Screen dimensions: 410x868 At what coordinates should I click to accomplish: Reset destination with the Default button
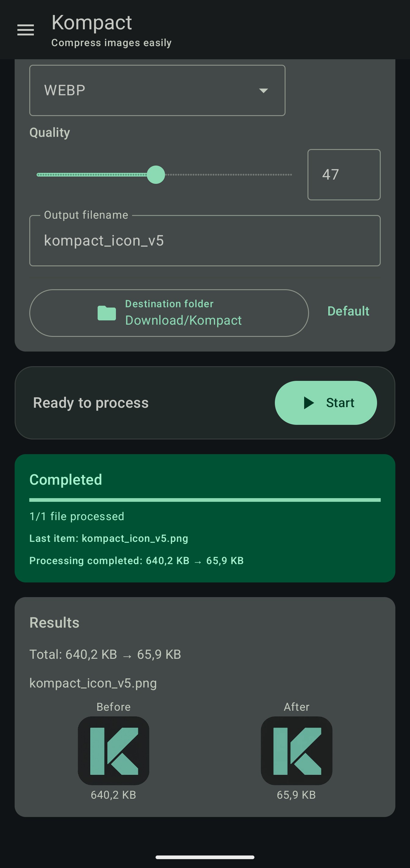coord(348,311)
